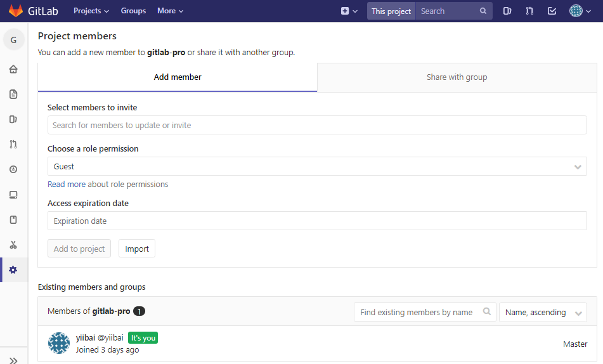The image size is (603, 364).
Task: Open Read more role permissions link
Action: [x=67, y=185]
